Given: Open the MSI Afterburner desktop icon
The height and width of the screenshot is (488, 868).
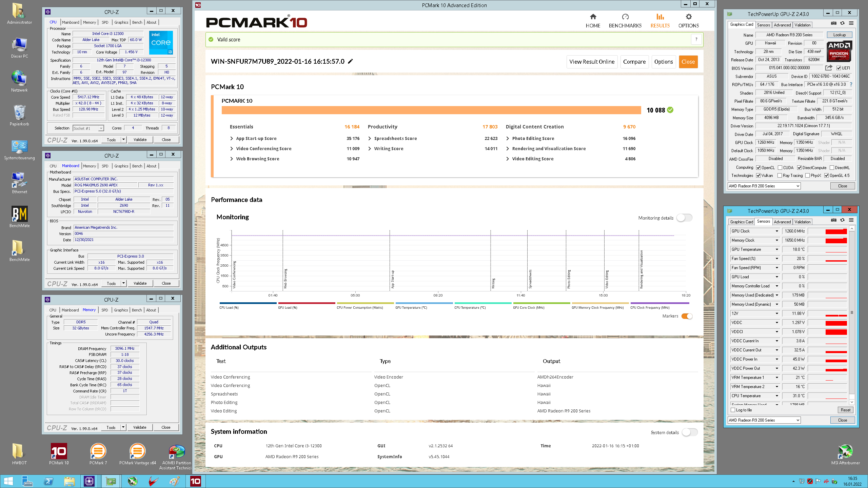Looking at the screenshot, I should pos(845,454).
